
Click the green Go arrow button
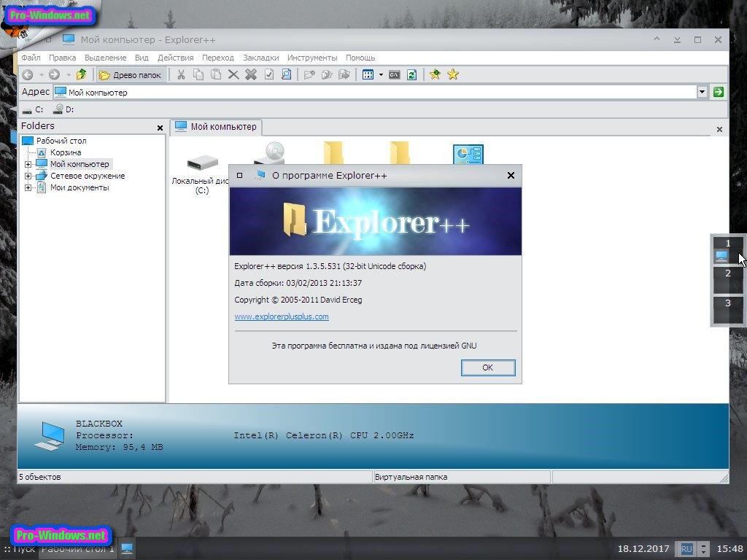point(719,92)
